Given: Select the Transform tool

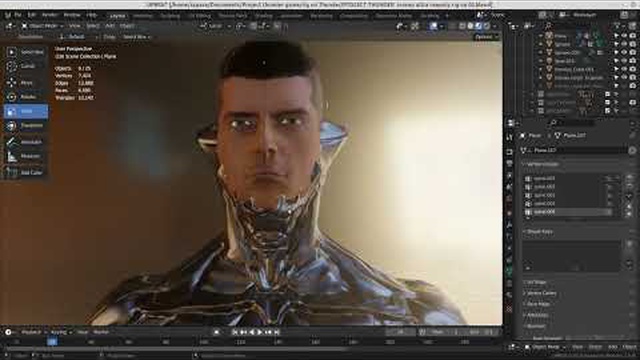Looking at the screenshot, I should coord(26,125).
